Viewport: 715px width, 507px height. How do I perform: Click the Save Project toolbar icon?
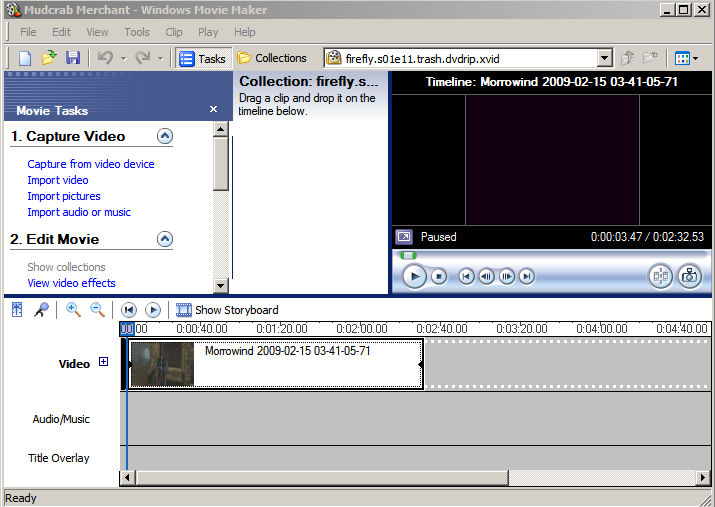pos(71,58)
